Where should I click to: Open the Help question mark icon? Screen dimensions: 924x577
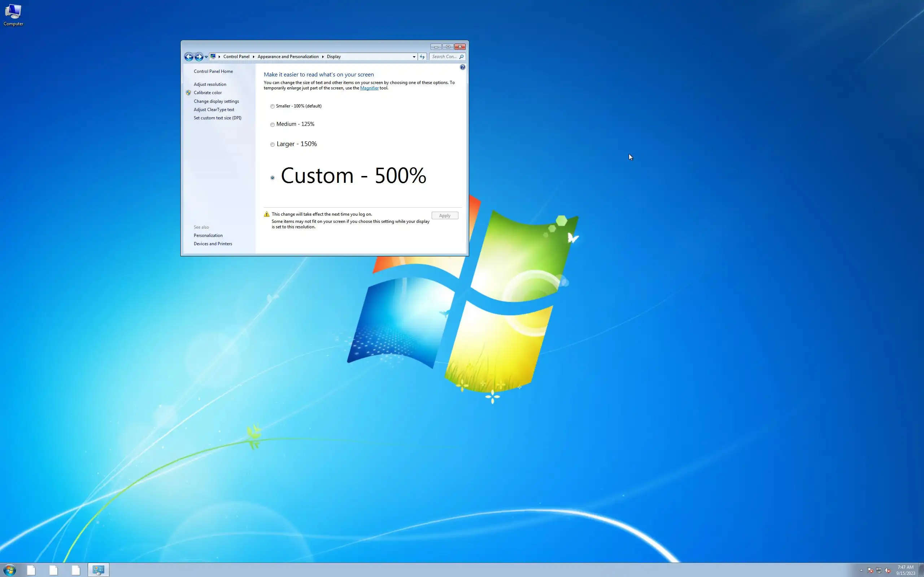(462, 67)
